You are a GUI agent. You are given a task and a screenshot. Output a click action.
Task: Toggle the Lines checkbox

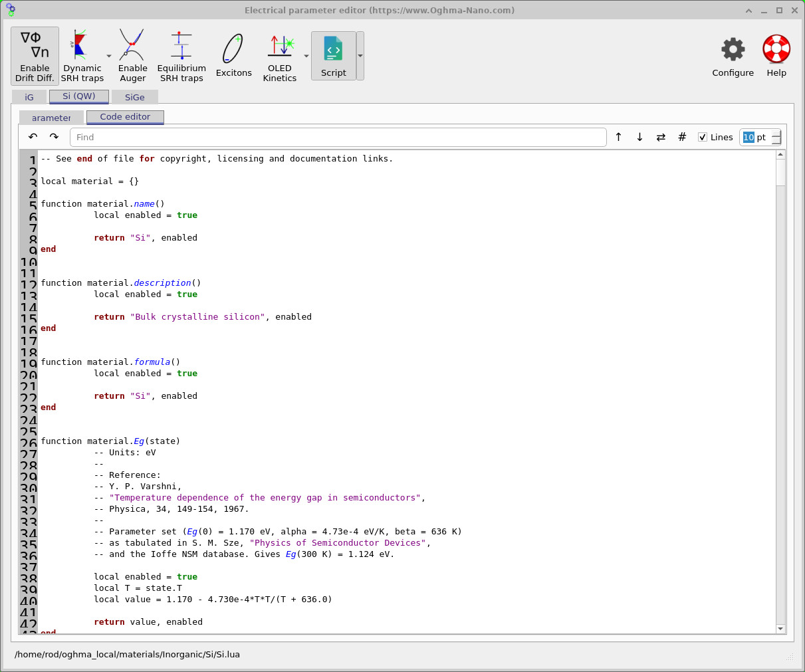[x=703, y=137]
